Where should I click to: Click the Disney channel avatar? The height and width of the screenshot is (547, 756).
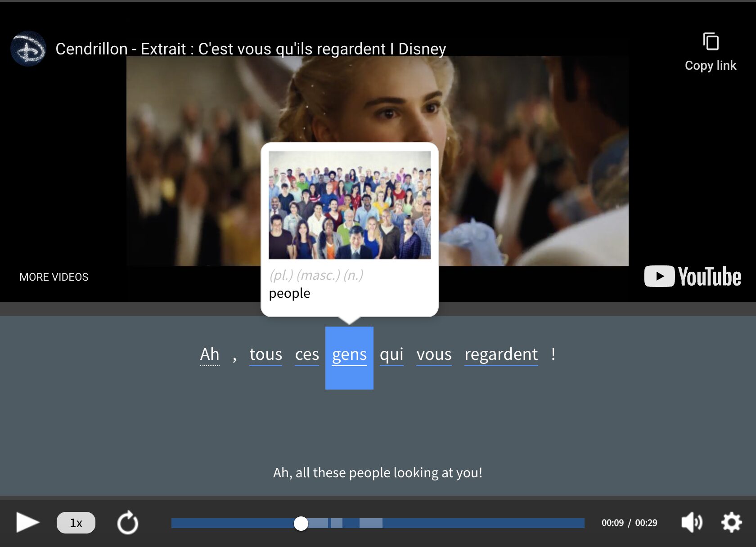coord(28,48)
